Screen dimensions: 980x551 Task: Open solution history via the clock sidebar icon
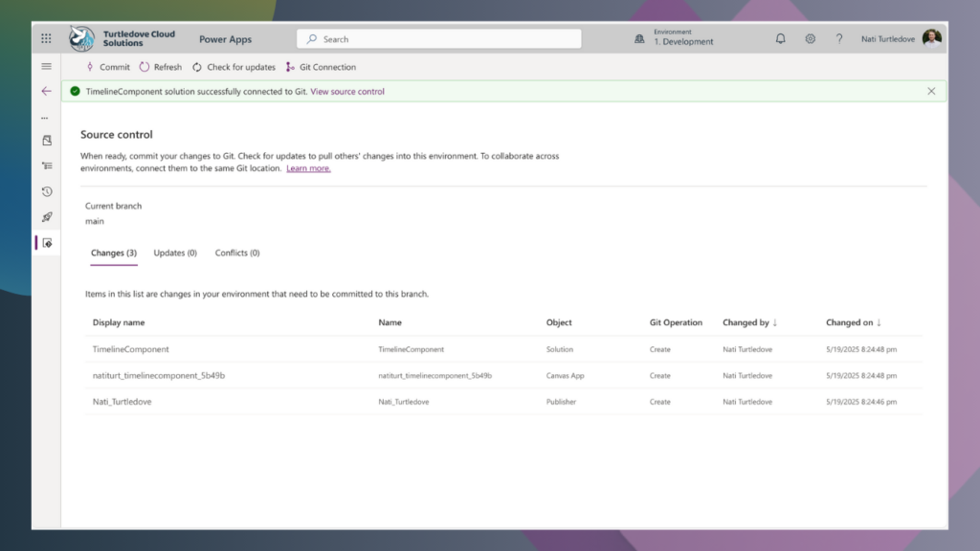pos(46,191)
